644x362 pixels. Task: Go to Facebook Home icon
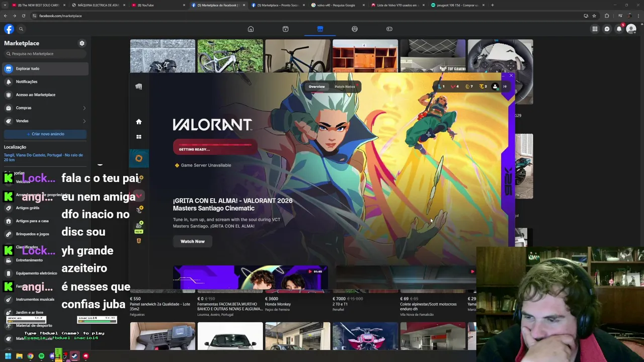click(x=251, y=29)
